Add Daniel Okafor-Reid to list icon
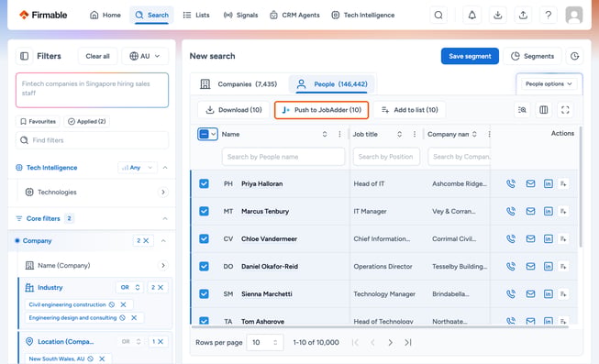Viewport: 599px width, 364px height. pos(563,266)
